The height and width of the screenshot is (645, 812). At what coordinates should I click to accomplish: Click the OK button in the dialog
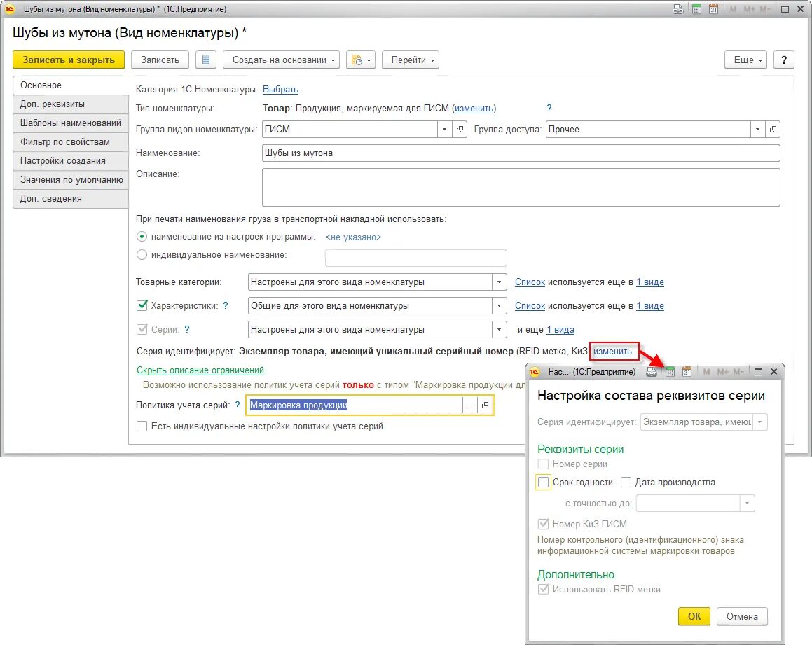tap(694, 616)
